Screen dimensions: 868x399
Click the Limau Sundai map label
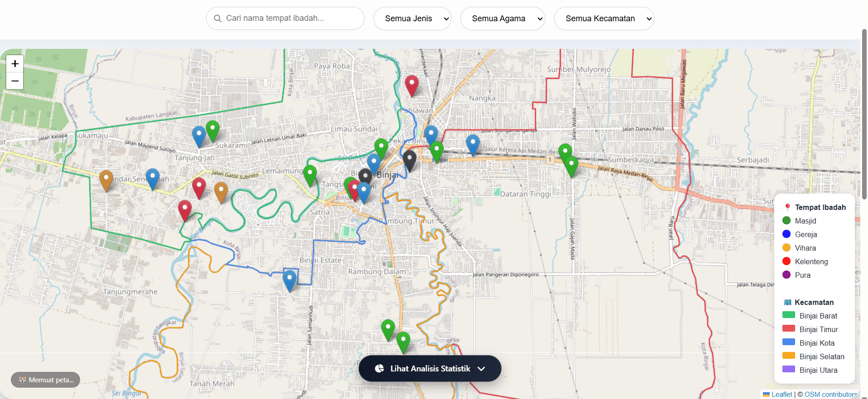click(354, 129)
